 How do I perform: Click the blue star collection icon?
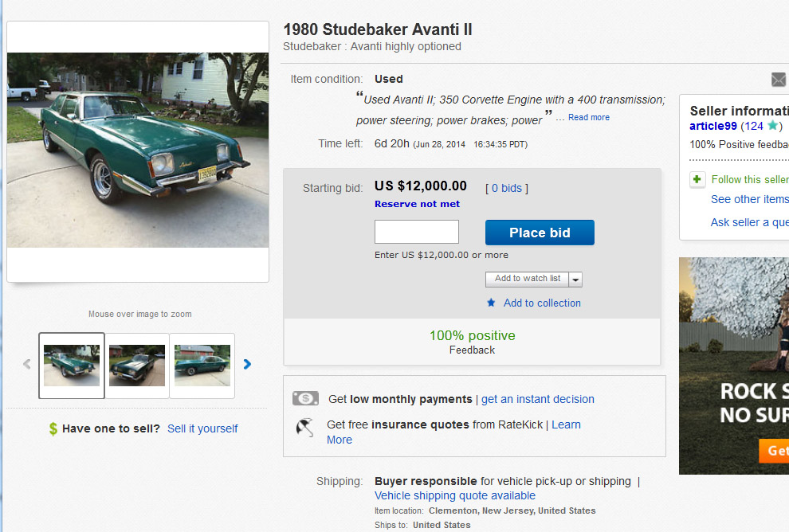(x=491, y=303)
